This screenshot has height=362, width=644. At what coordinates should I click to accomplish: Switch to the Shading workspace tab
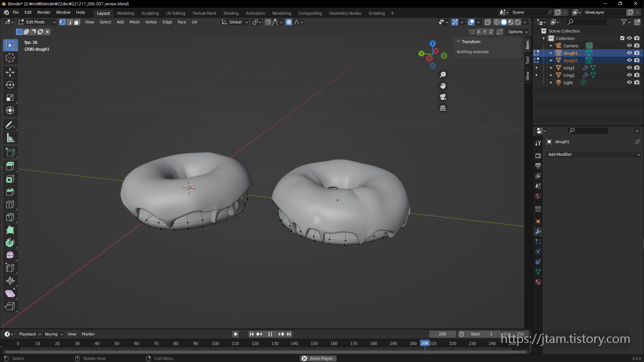pos(231,13)
